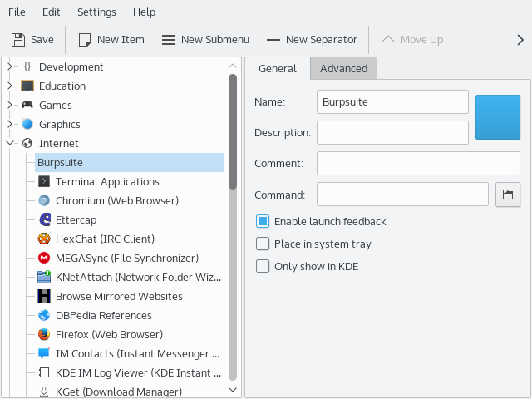
Task: Insert a New Separator
Action: tap(311, 39)
